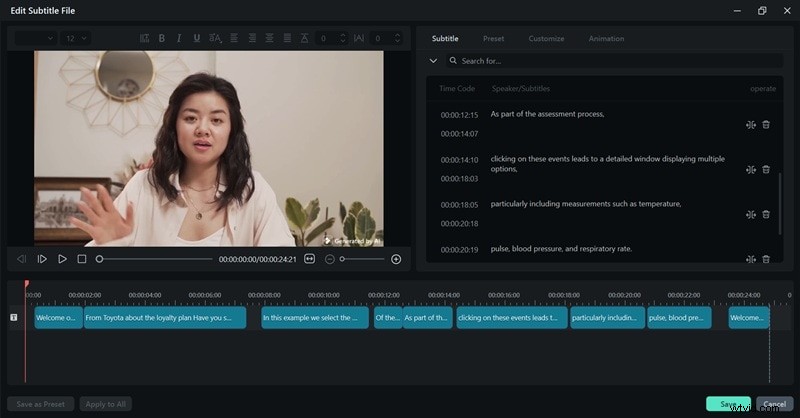Screen dimensions: 800x418
Task: Click the Cancel button
Action: point(774,404)
